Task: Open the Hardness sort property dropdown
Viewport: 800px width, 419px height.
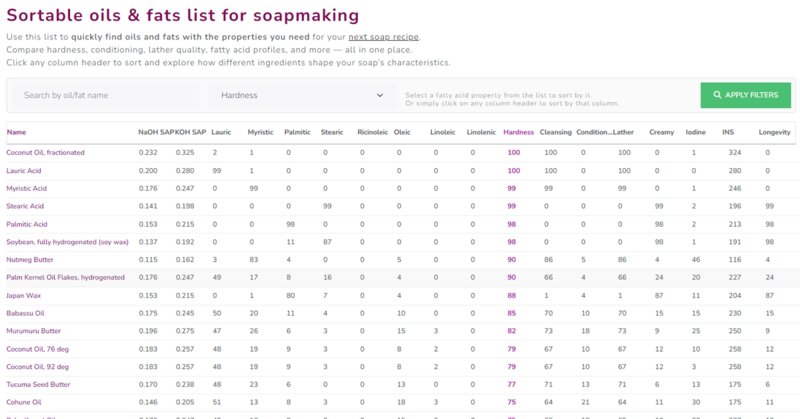Action: 301,95
